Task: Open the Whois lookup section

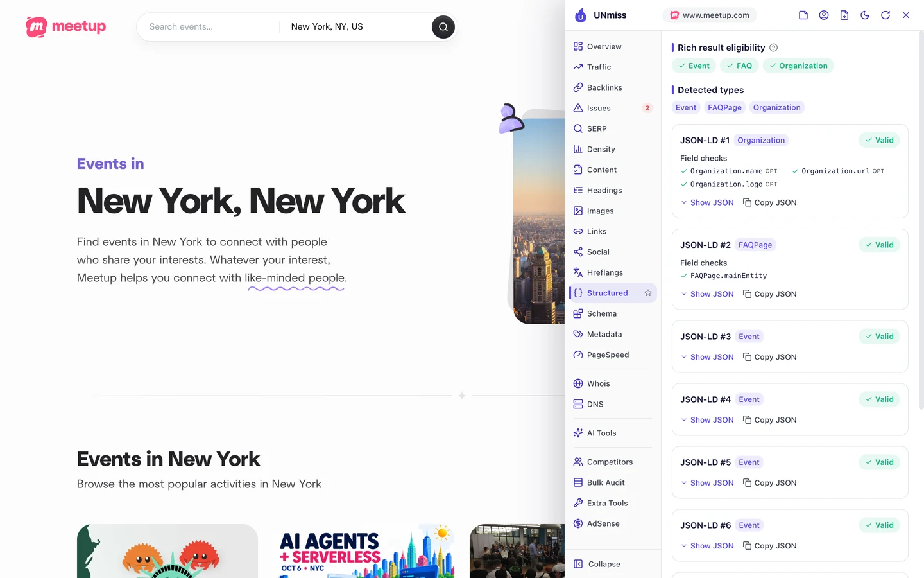Action: pos(613,383)
